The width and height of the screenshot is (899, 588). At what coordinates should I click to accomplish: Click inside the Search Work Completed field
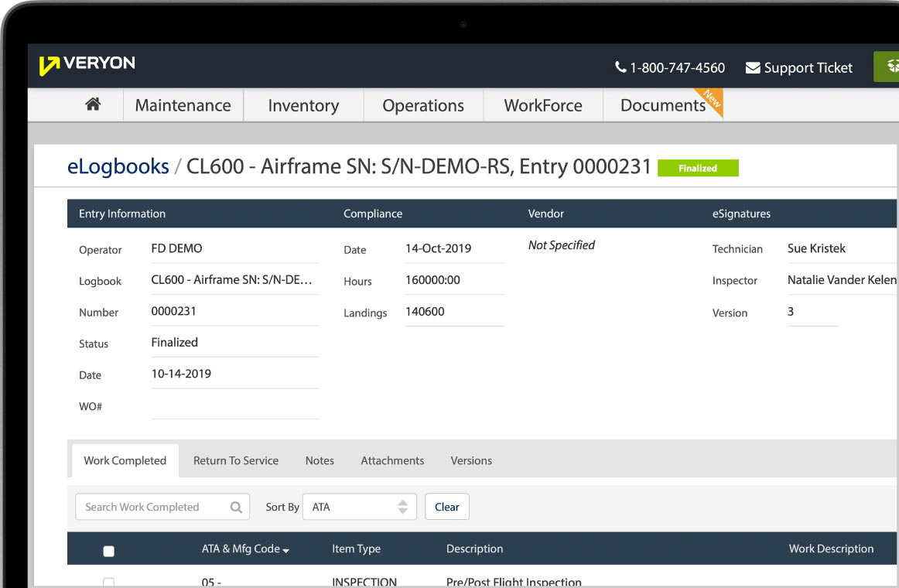coord(147,507)
